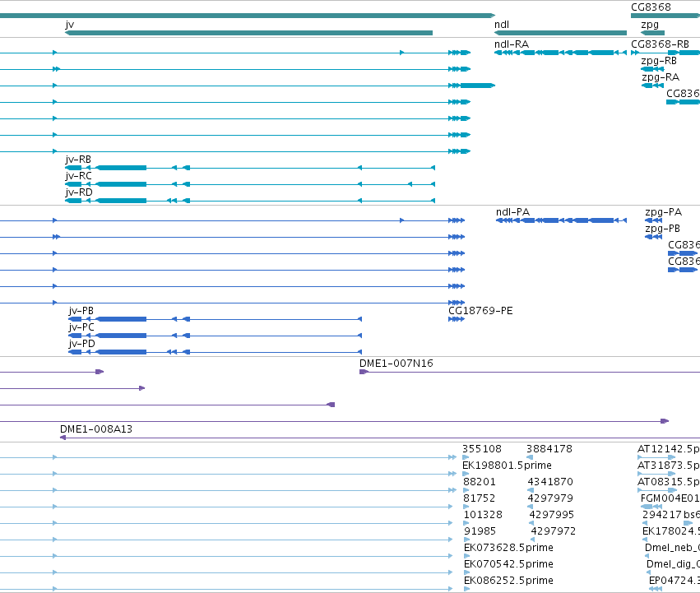
Task: Select the ndl gene bar
Action: click(x=560, y=33)
